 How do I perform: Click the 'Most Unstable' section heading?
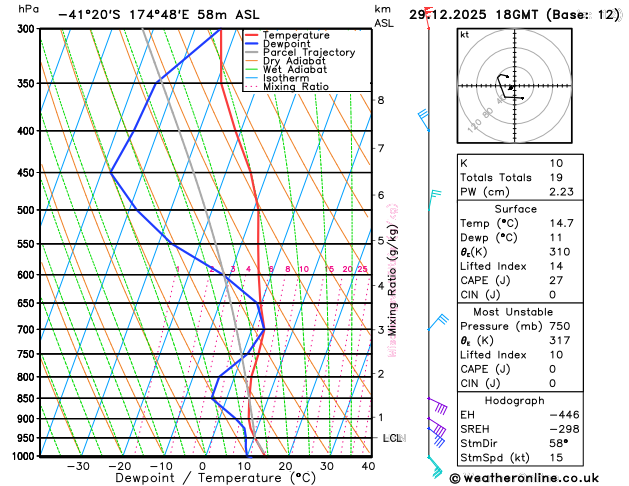pos(513,312)
